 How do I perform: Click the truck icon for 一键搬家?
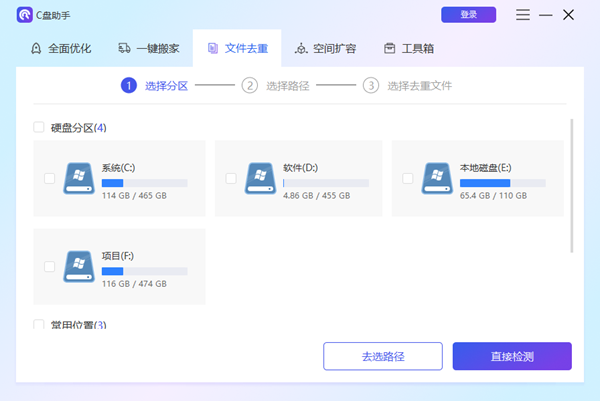[125, 48]
